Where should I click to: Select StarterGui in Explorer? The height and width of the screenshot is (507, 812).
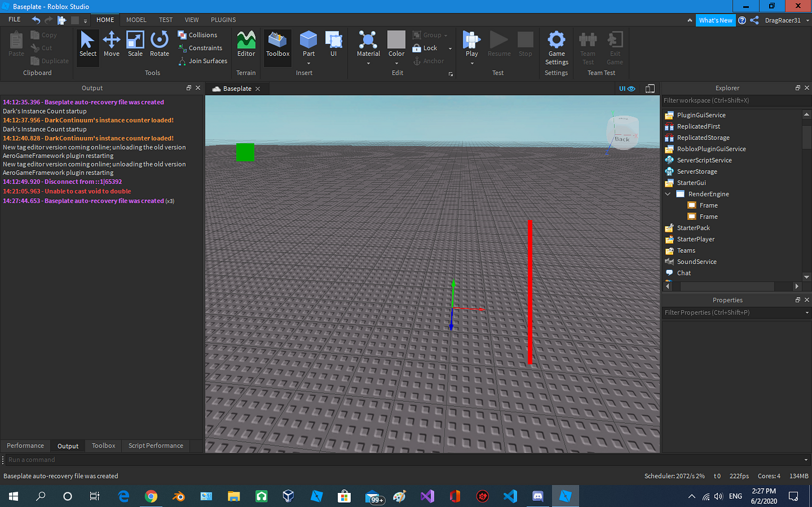pos(691,183)
